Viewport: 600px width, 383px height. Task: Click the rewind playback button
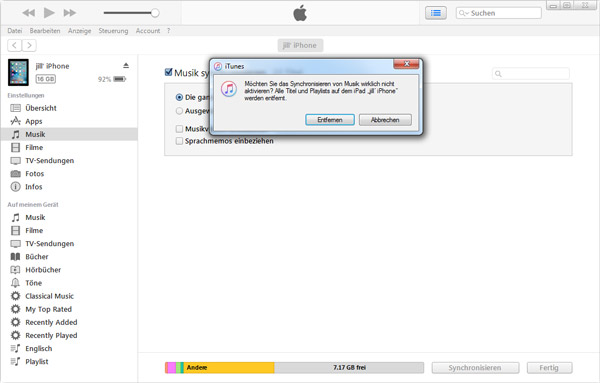29,13
